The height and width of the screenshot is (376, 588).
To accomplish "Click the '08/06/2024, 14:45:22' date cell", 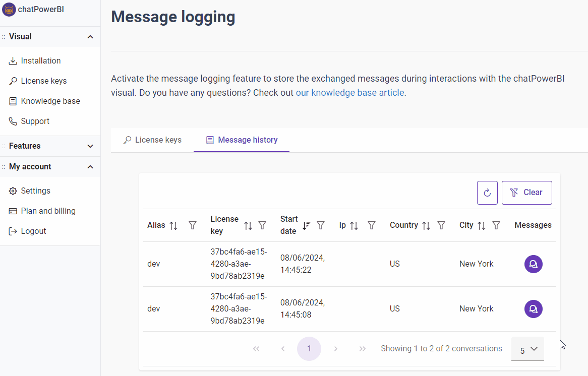I will 303,264.
